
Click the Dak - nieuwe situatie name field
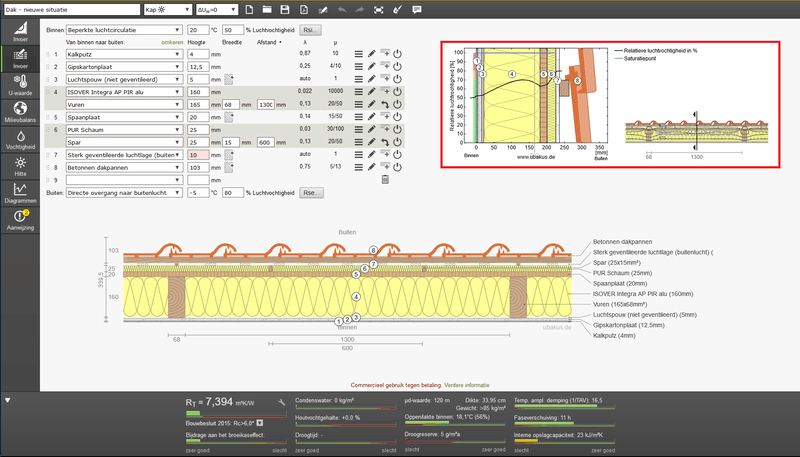[x=71, y=10]
